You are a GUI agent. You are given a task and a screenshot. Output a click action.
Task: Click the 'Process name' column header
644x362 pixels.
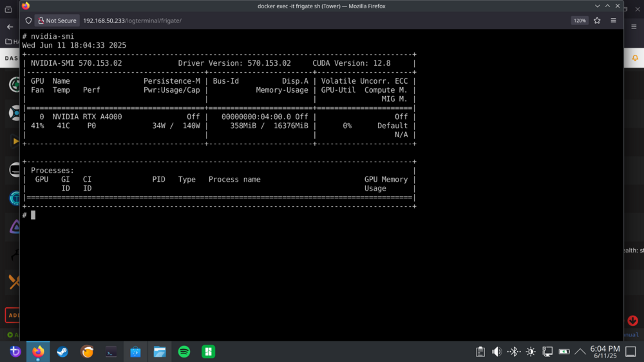tap(234, 180)
